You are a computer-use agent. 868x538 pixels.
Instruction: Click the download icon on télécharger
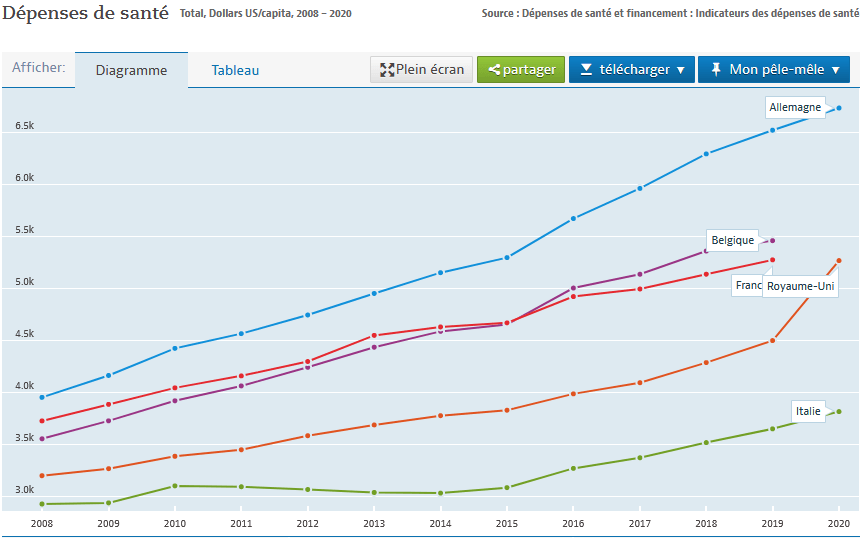click(x=587, y=70)
